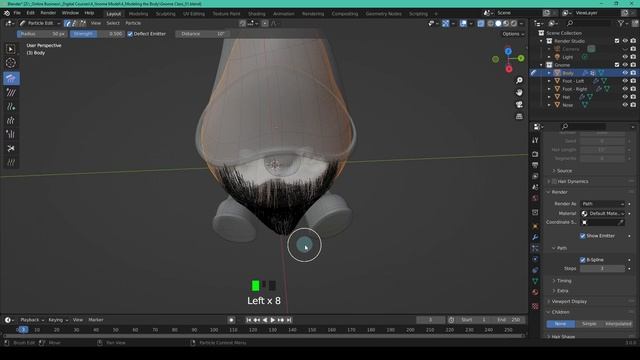Open the Particles properties tab icon
This screenshot has width=640, height=360.
535,248
